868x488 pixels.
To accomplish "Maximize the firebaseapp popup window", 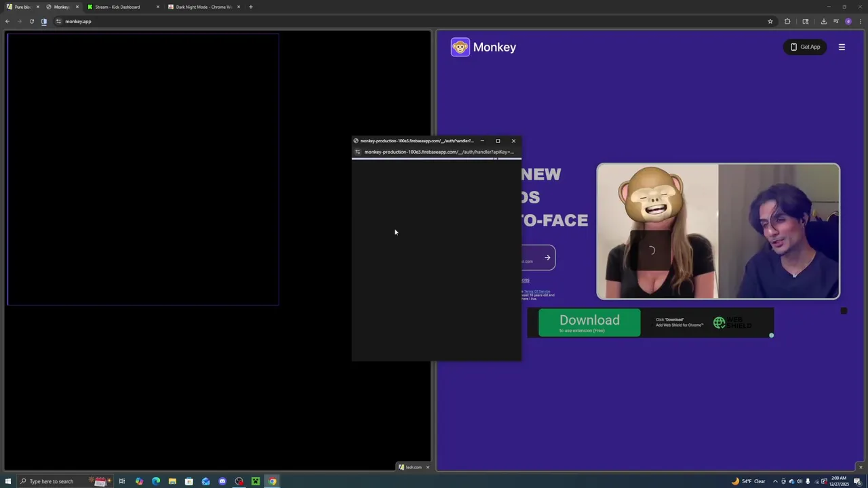I will [x=498, y=141].
